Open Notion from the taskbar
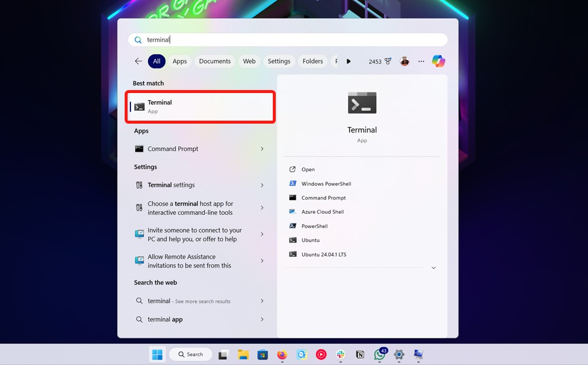588x365 pixels. [360, 354]
